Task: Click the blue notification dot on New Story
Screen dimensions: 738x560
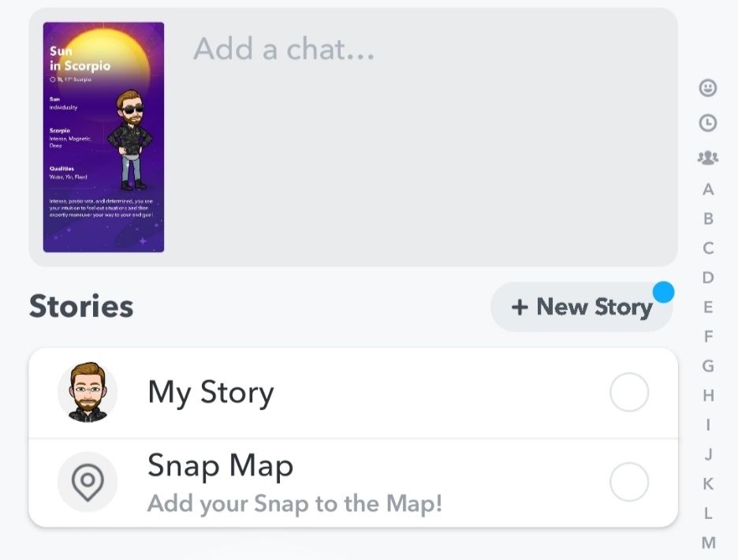Action: [x=663, y=293]
